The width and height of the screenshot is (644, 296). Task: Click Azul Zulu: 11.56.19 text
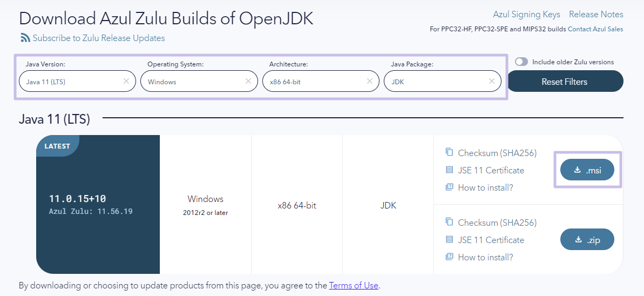(91, 211)
